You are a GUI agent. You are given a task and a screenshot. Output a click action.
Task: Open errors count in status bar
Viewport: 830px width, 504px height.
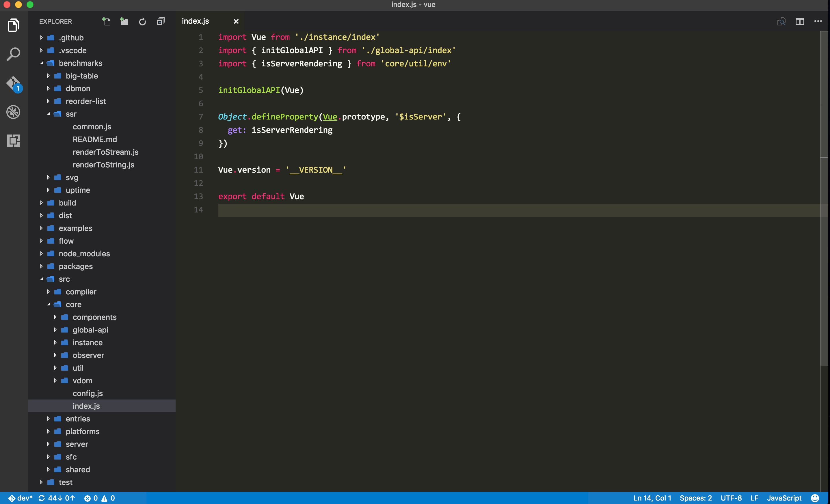[91, 498]
